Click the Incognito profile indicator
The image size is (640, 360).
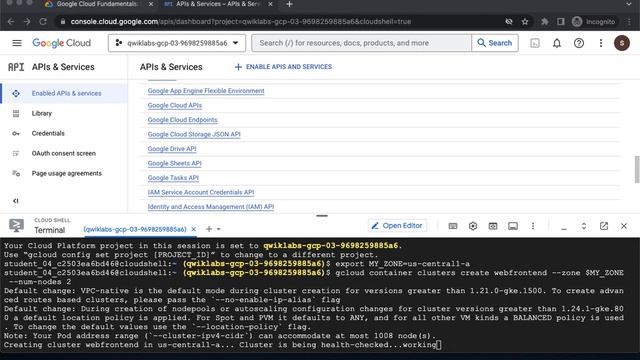click(x=594, y=22)
